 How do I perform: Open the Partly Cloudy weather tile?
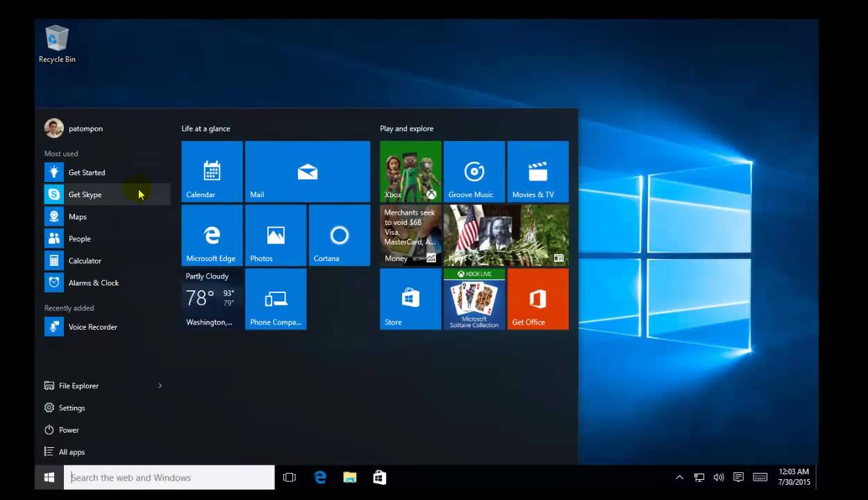[212, 299]
